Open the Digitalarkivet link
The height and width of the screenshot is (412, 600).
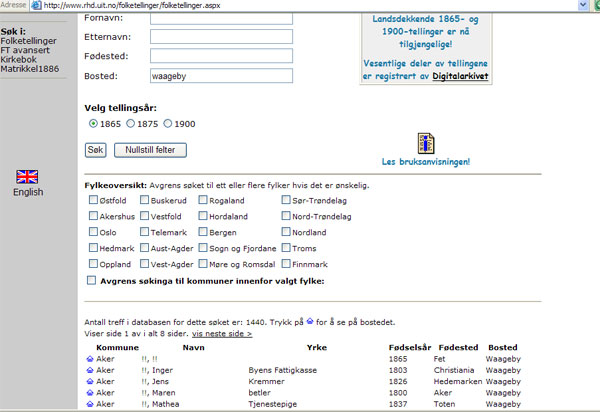coord(460,76)
